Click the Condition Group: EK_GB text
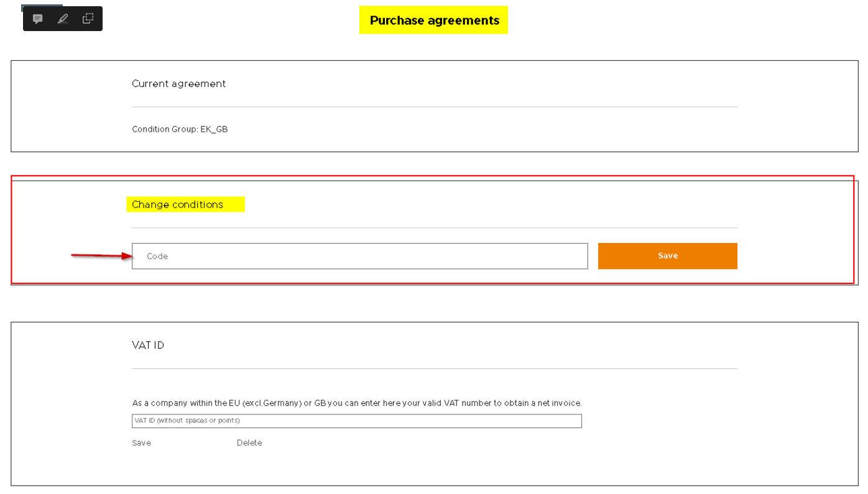 tap(180, 129)
